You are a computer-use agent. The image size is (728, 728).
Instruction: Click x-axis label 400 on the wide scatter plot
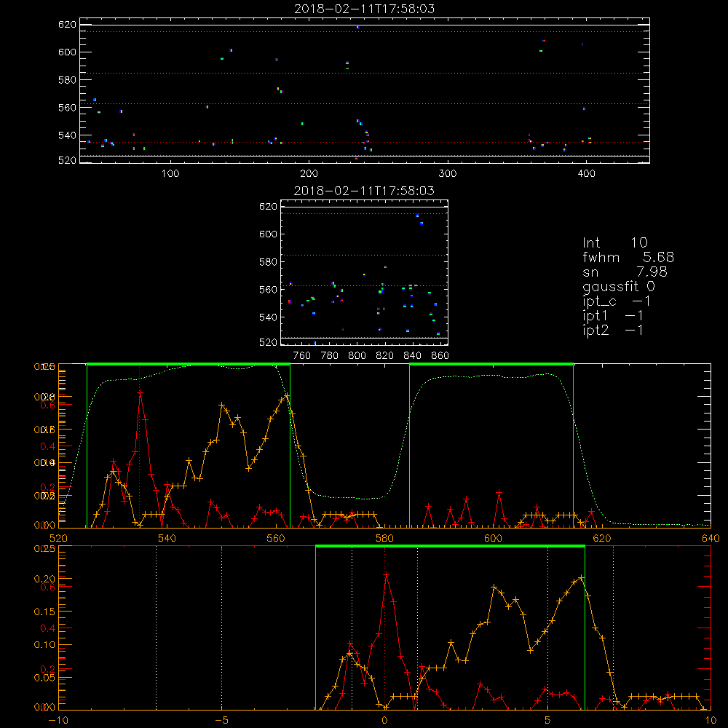[x=586, y=174]
